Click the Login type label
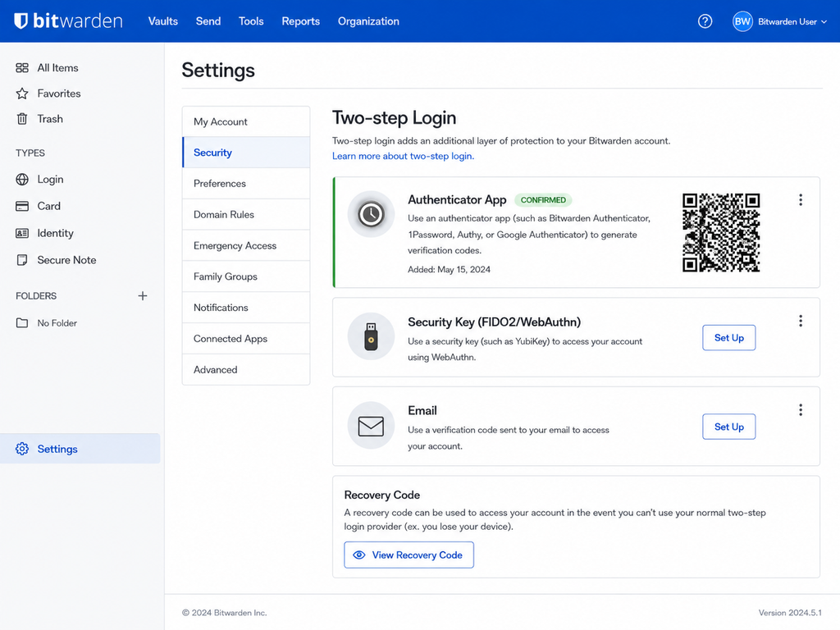Image resolution: width=840 pixels, height=630 pixels. (50, 180)
